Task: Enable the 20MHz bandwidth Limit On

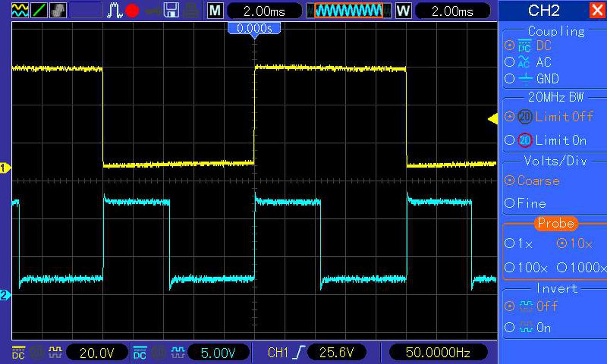Action: coord(546,140)
